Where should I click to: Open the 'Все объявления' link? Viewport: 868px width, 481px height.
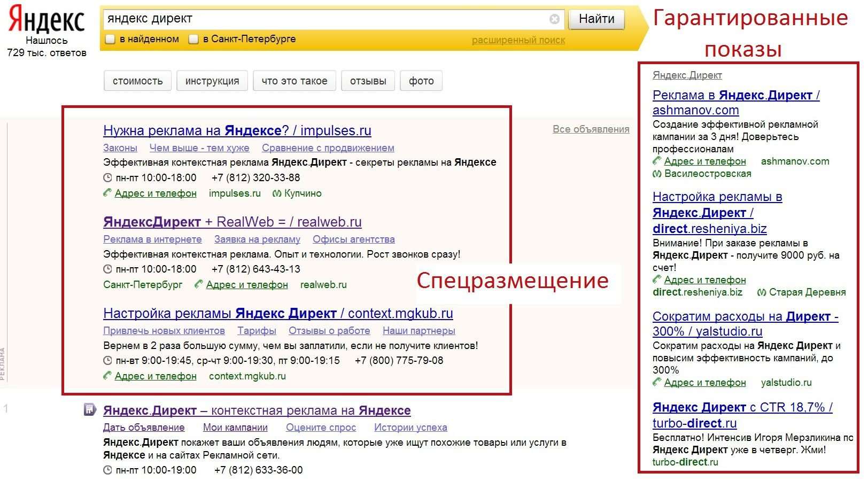pyautogui.click(x=591, y=129)
